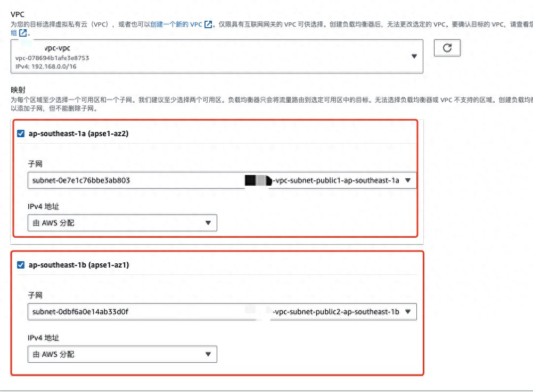Click the refresh icon next to the VPC selector

(447, 48)
